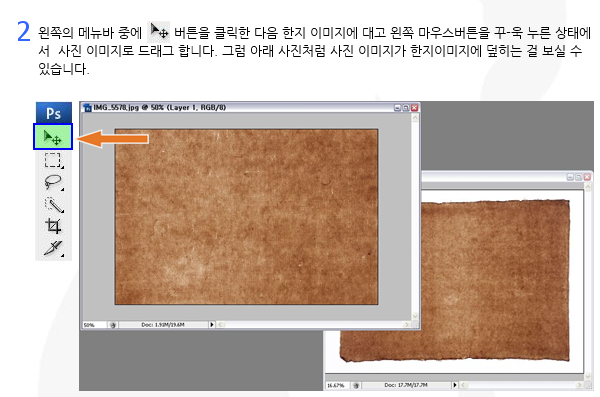This screenshot has height=397, width=600.
Task: Click the torn-edge paper image in the back window
Action: [x=495, y=281]
